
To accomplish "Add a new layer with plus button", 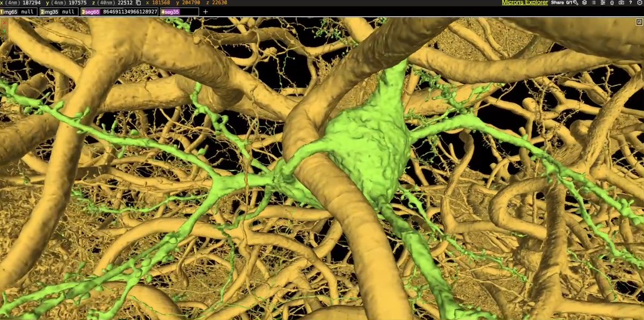I will (x=205, y=11).
